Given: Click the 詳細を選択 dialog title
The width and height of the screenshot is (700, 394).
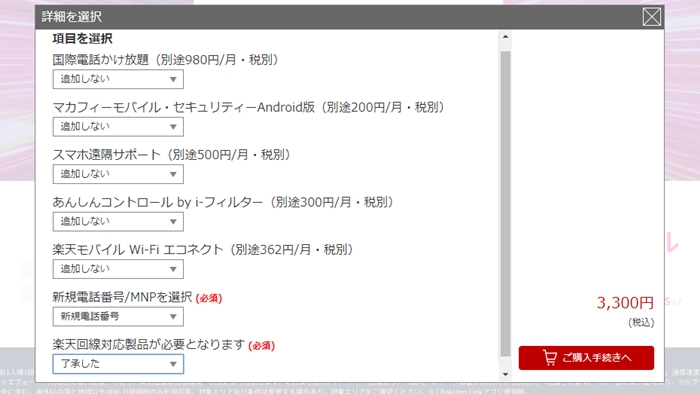Looking at the screenshot, I should 72,17.
